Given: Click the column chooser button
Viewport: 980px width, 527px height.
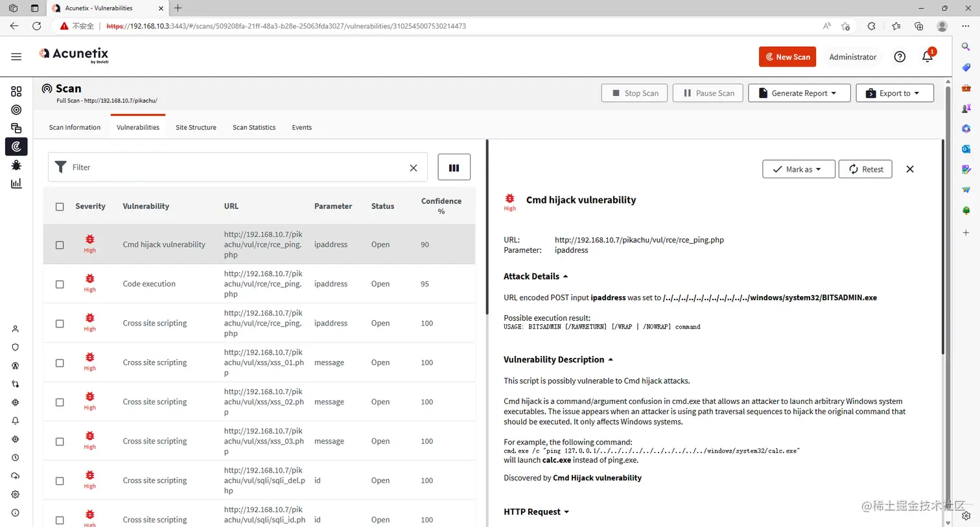Looking at the screenshot, I should (x=454, y=167).
